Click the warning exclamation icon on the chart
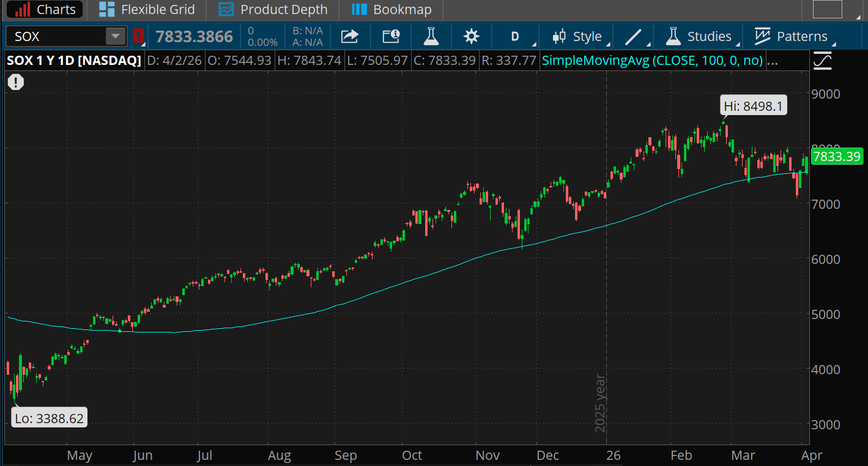The height and width of the screenshot is (466, 868). (x=15, y=81)
